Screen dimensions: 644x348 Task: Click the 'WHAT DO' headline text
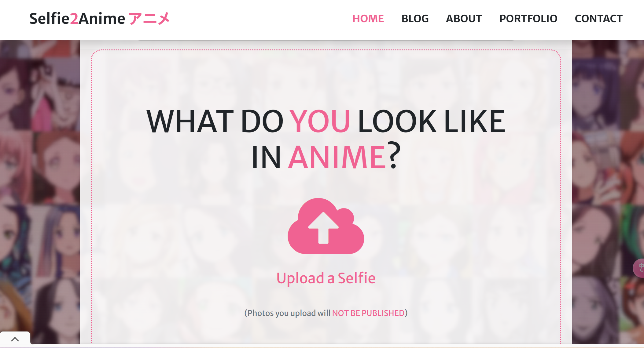[x=215, y=121]
